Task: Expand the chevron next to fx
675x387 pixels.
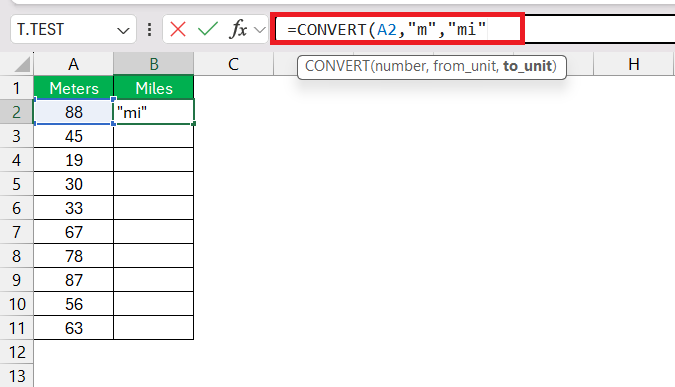Action: pyautogui.click(x=260, y=30)
